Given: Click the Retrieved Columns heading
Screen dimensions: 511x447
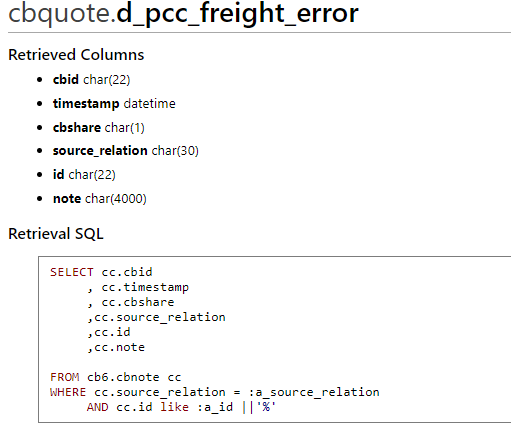Looking at the screenshot, I should [x=76, y=55].
